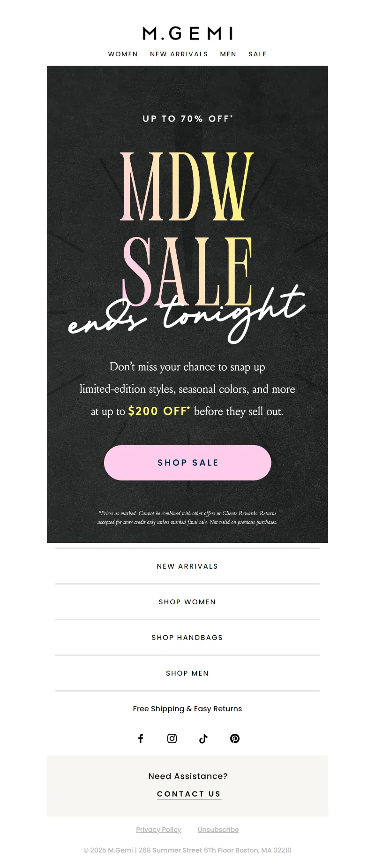The image size is (375, 868).
Task: Click the New Arrivals row link
Action: [x=187, y=566]
